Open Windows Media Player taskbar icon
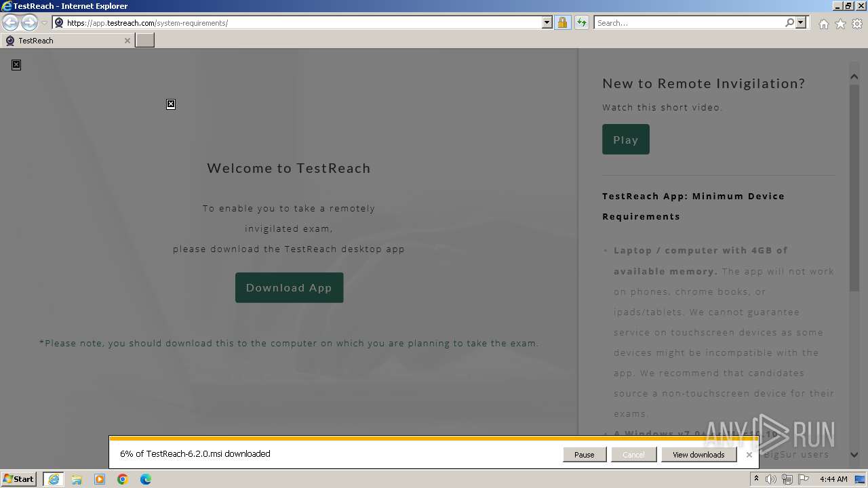The width and height of the screenshot is (868, 488). pos(100,479)
